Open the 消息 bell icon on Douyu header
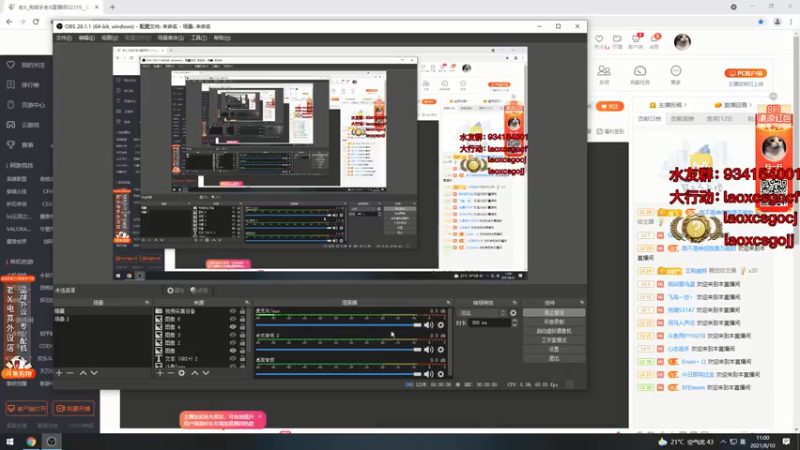Viewport: 800px width, 450px height. click(x=654, y=41)
